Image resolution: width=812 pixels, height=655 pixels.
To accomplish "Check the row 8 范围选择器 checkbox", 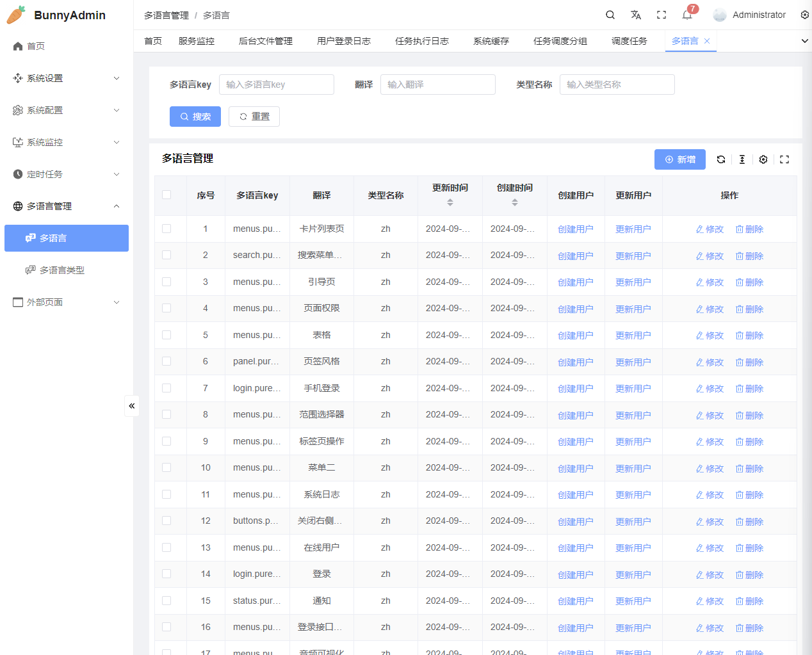I will coord(166,414).
